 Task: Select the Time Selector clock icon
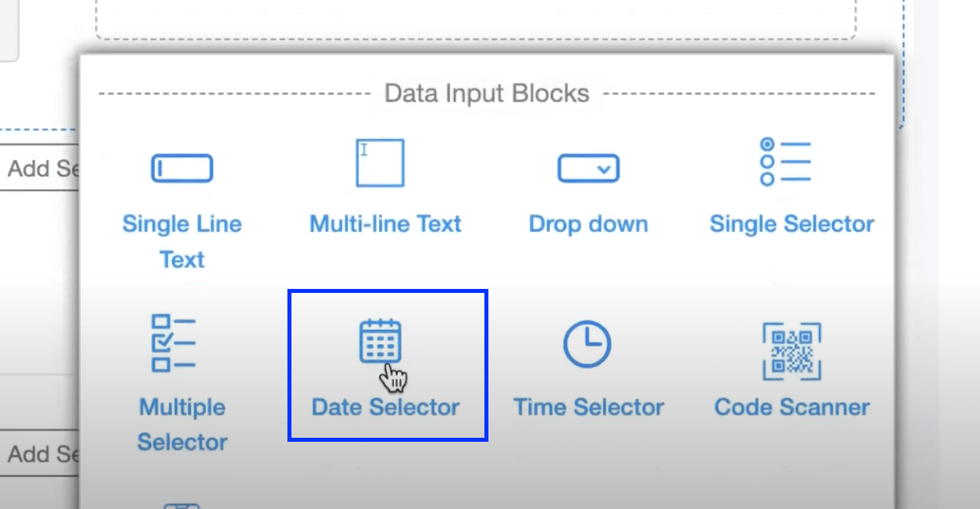click(x=588, y=343)
